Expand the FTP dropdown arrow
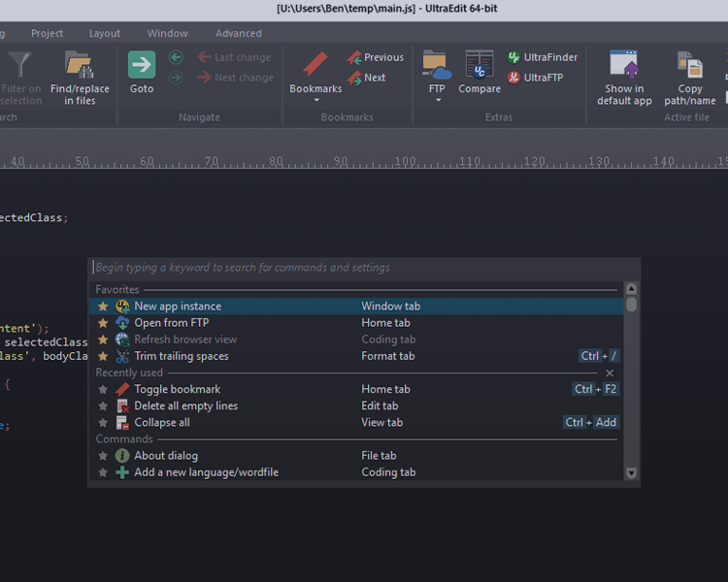 [x=438, y=100]
